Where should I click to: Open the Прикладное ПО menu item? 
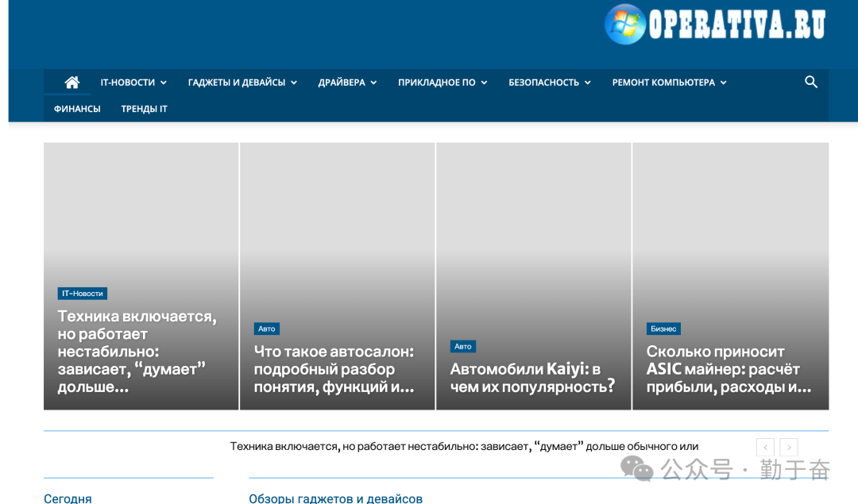(x=437, y=83)
